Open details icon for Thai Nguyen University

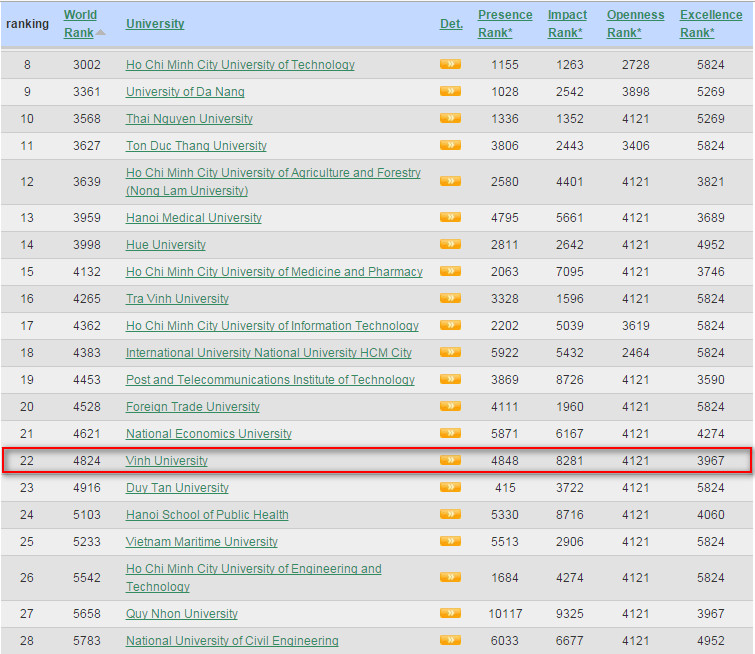450,118
